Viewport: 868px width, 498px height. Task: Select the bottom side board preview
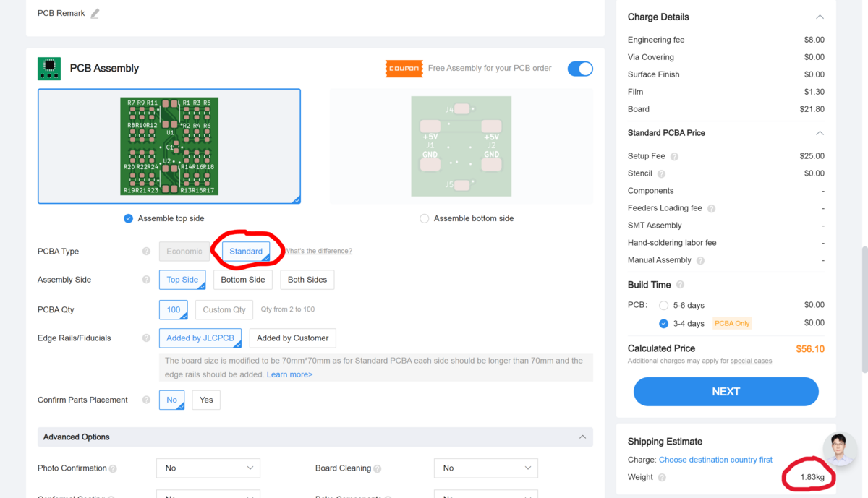(x=461, y=146)
